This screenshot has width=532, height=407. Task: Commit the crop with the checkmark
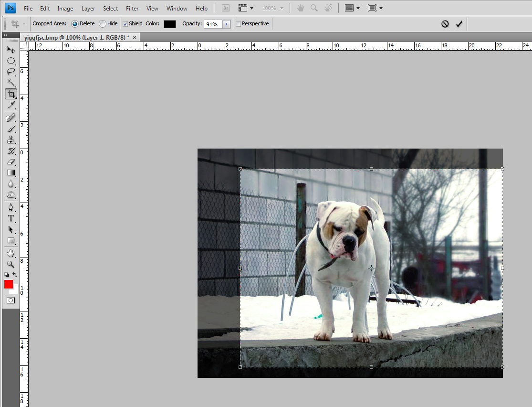[x=459, y=24]
